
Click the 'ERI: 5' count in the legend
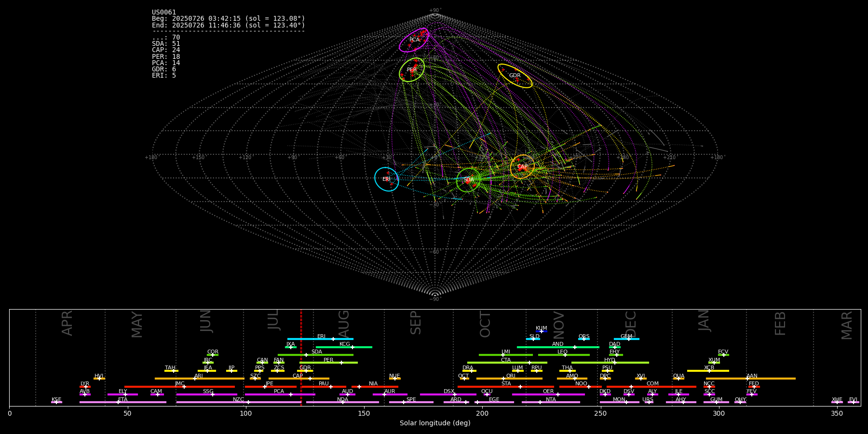click(x=164, y=76)
